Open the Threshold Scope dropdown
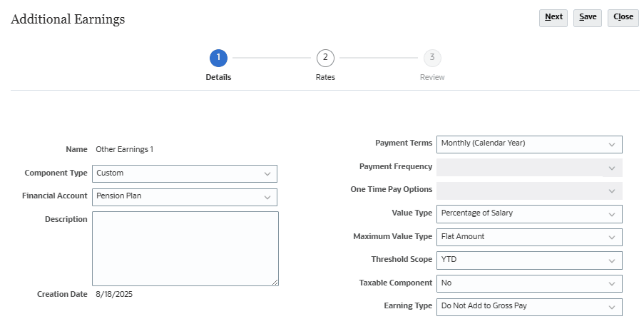This screenshot has height=329, width=644. [529, 260]
